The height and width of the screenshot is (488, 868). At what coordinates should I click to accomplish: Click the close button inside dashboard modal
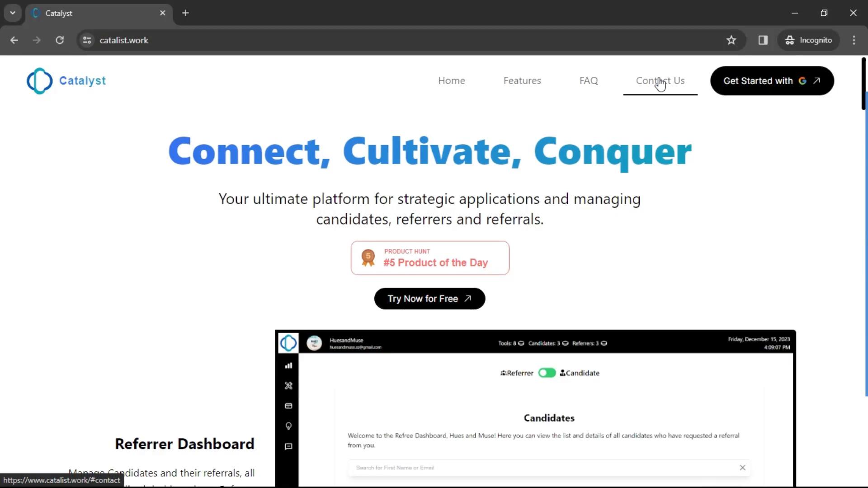[742, 467]
